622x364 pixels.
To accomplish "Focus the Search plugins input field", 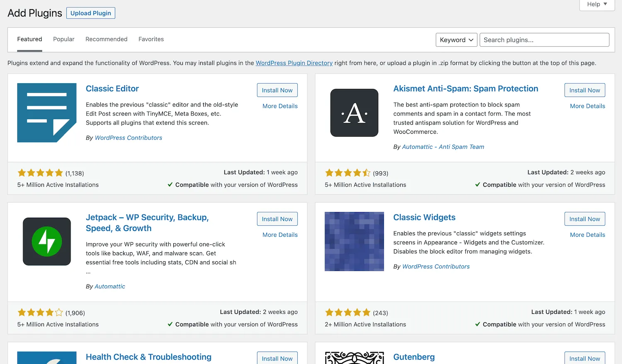I will [x=544, y=40].
